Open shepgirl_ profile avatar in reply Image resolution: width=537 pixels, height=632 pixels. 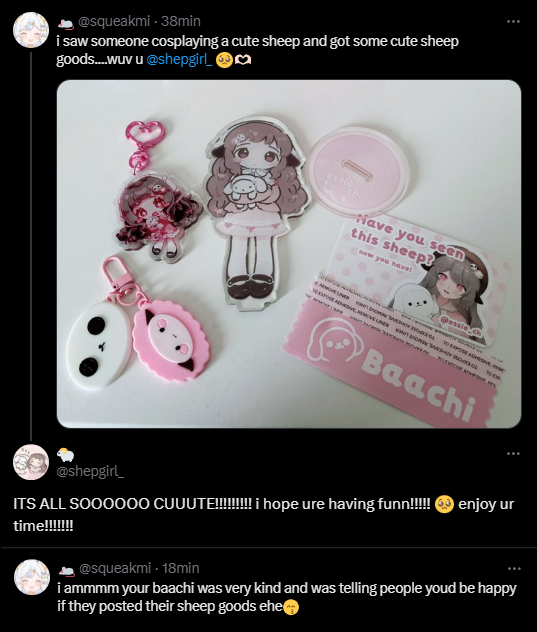coord(31,462)
